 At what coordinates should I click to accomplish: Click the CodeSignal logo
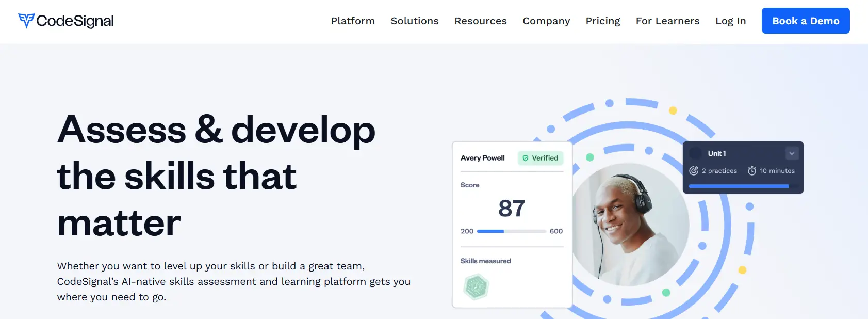66,21
